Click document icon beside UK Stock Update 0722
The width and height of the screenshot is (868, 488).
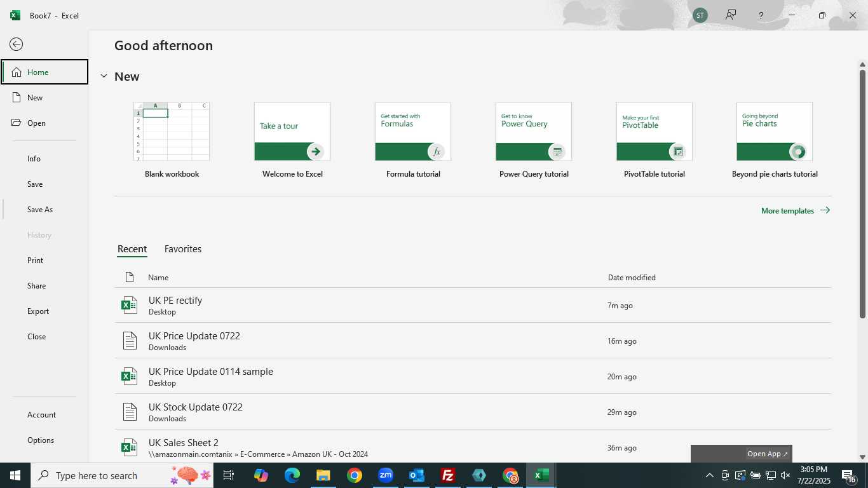[130, 412]
